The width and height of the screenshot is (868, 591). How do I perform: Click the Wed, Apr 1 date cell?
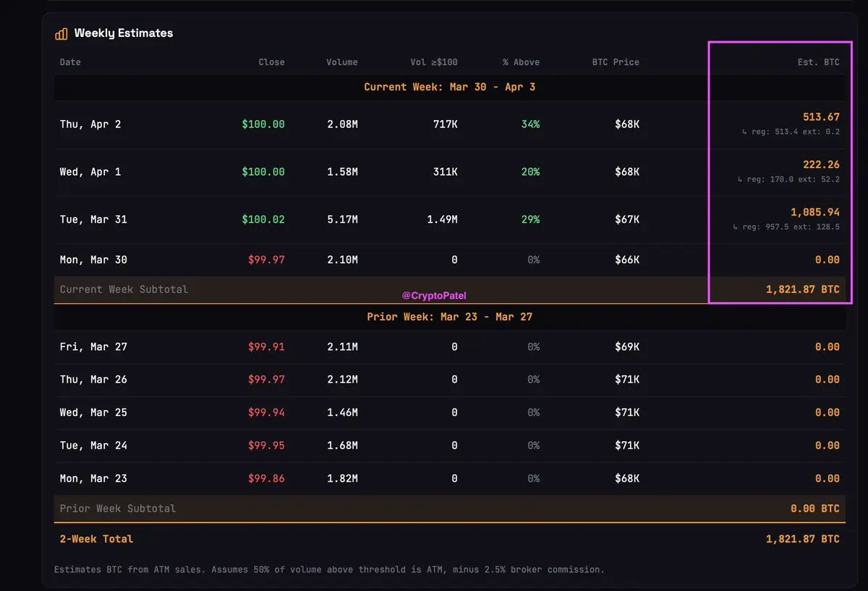pos(90,172)
